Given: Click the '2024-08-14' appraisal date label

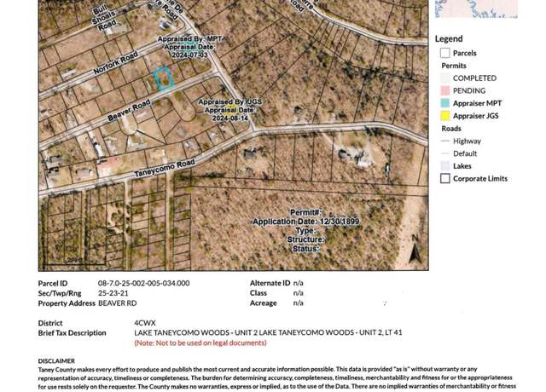Looking at the screenshot, I should pos(230,118).
